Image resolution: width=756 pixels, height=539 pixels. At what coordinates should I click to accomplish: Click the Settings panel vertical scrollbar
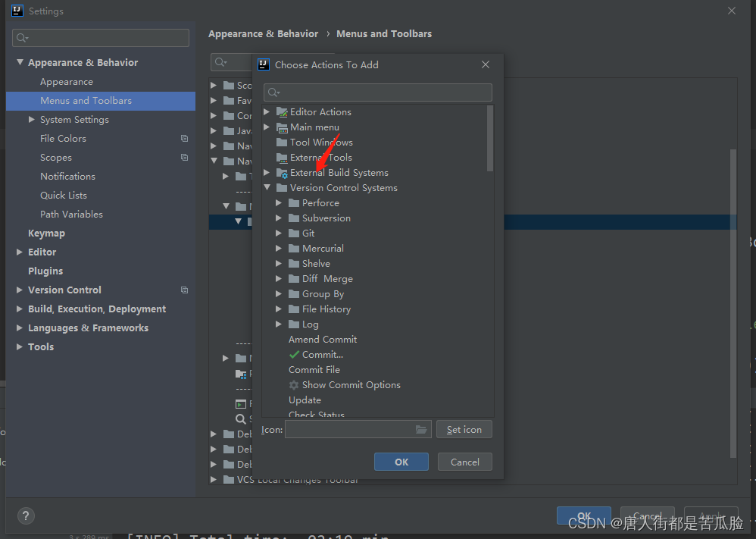click(x=733, y=303)
